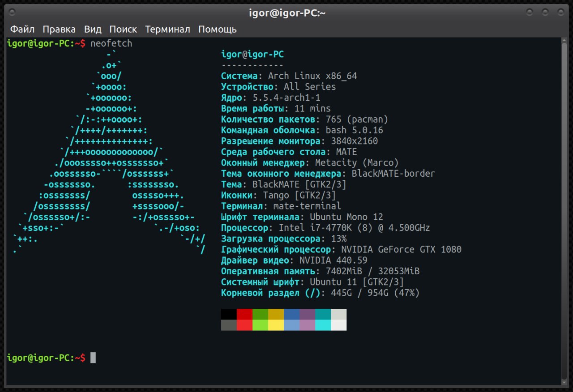Open the Вид menu
Image resolution: width=573 pixels, height=392 pixels.
[93, 30]
